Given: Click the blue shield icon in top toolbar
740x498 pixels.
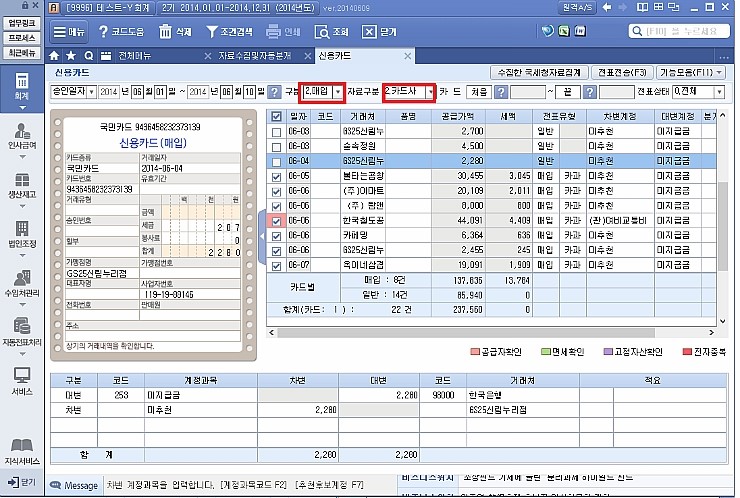Looking at the screenshot, I should pos(547,31).
